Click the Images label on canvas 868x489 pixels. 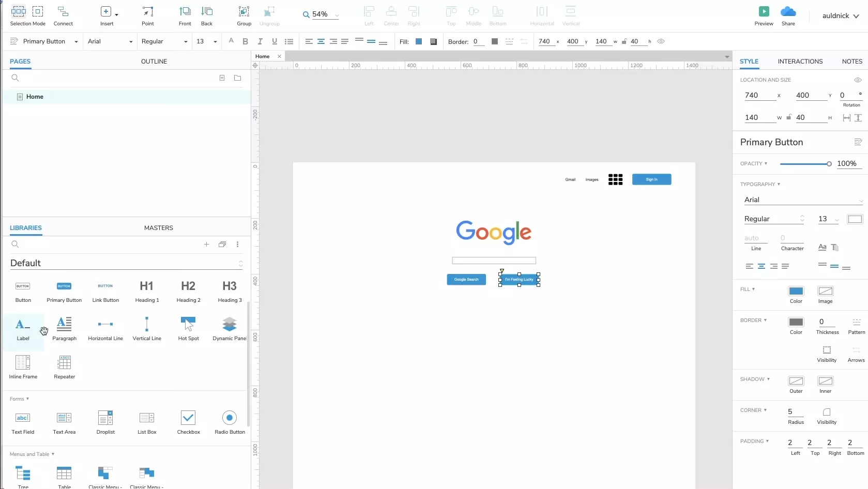tap(592, 179)
